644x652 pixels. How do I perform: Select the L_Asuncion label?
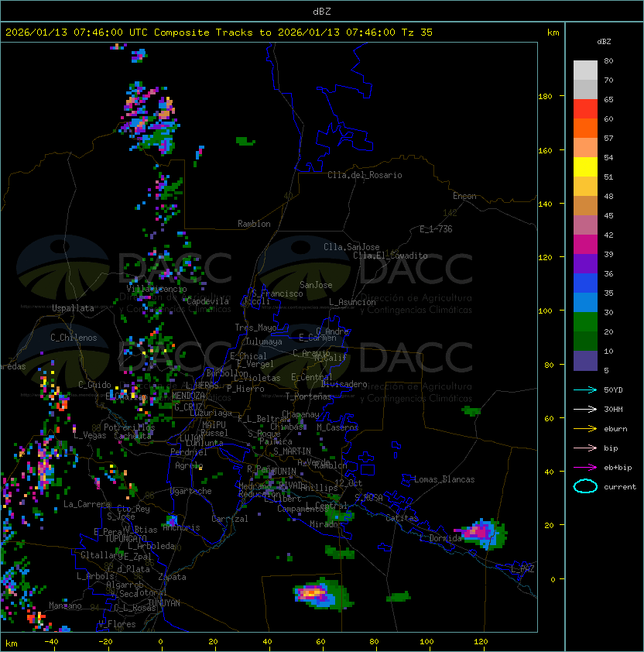click(352, 302)
